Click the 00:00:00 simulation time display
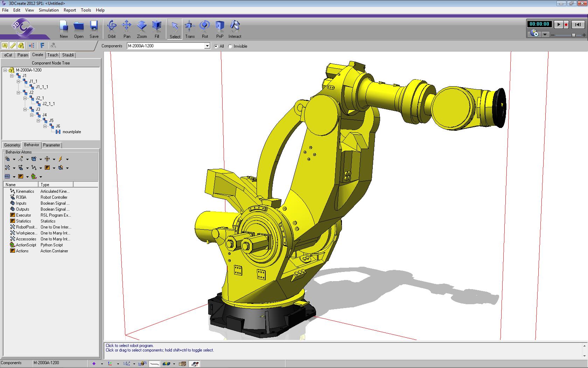The image size is (588, 368). point(539,24)
